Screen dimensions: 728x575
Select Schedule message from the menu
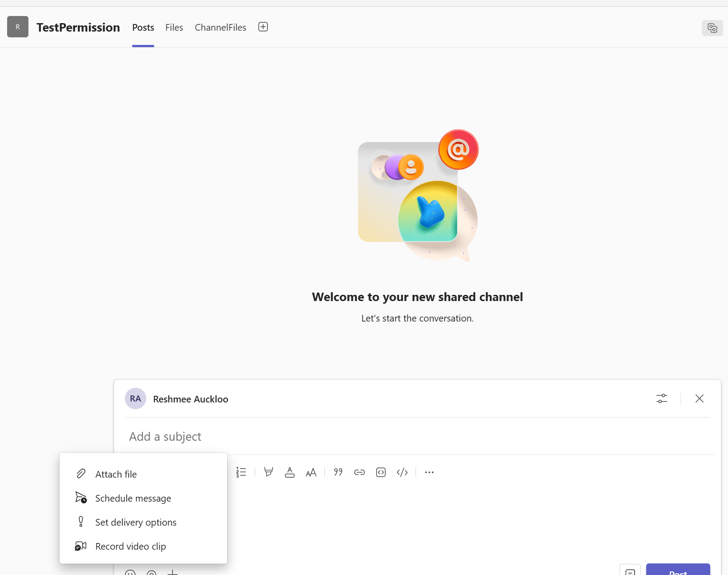point(133,498)
